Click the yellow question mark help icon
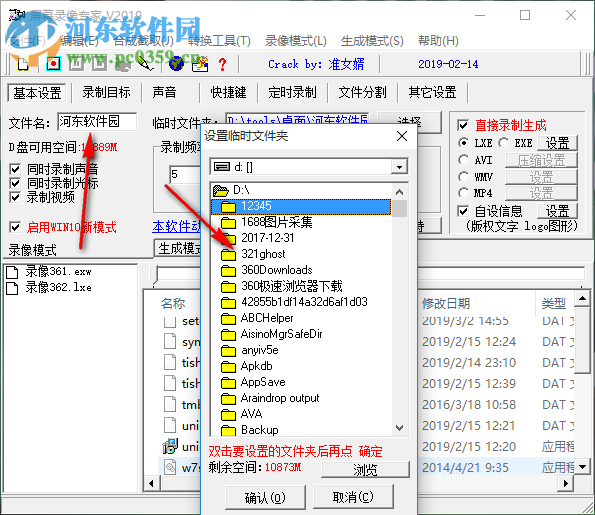The height and width of the screenshot is (515, 595). [x=223, y=64]
